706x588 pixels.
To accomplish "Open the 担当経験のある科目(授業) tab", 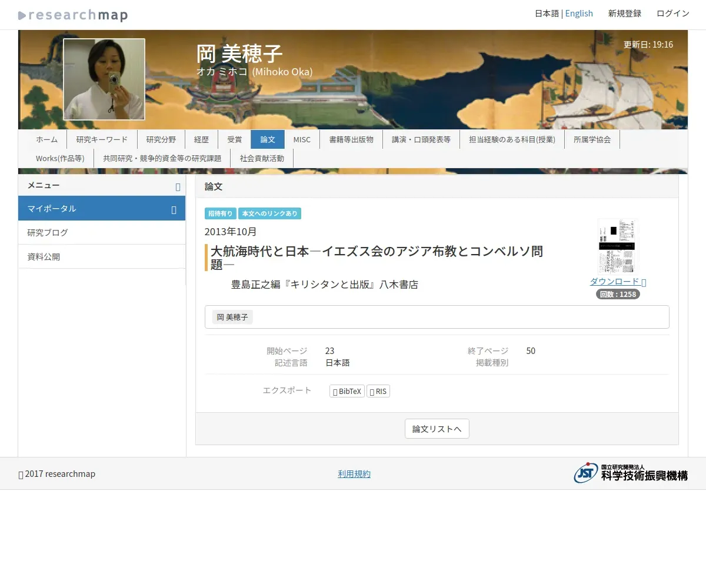I will coord(512,139).
